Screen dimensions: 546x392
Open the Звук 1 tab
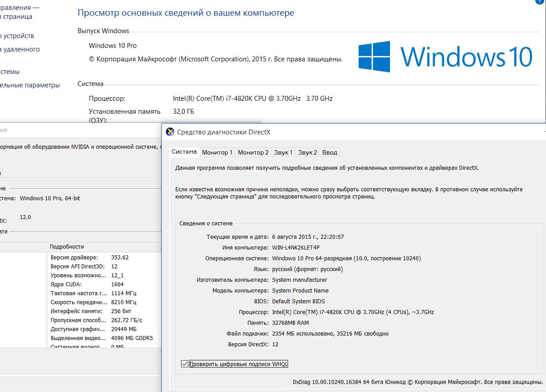(283, 152)
